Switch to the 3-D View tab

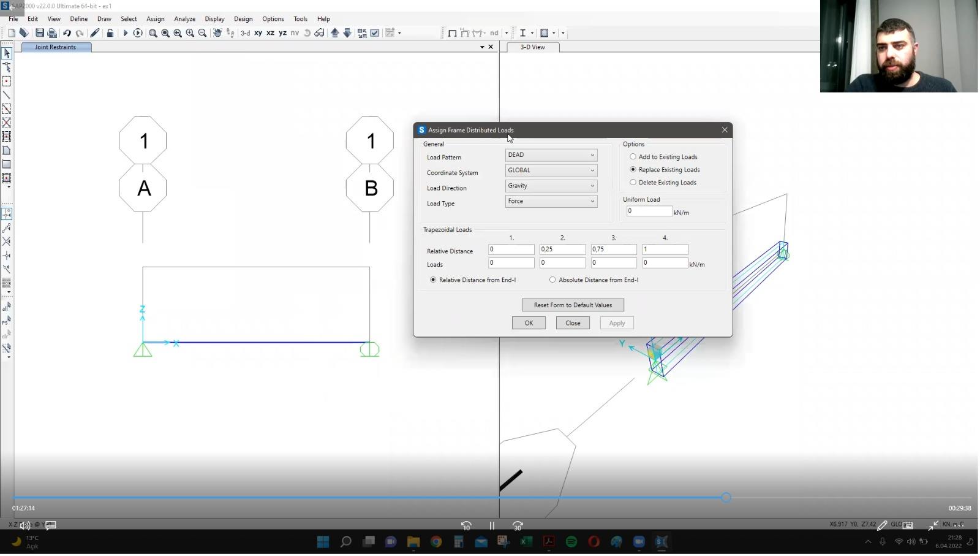coord(532,47)
